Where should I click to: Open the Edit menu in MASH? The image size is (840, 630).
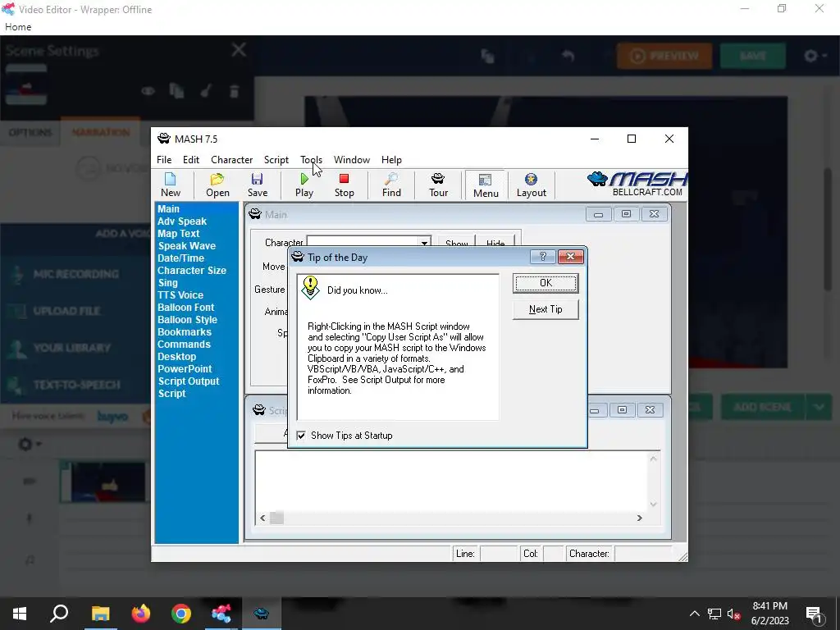(190, 160)
